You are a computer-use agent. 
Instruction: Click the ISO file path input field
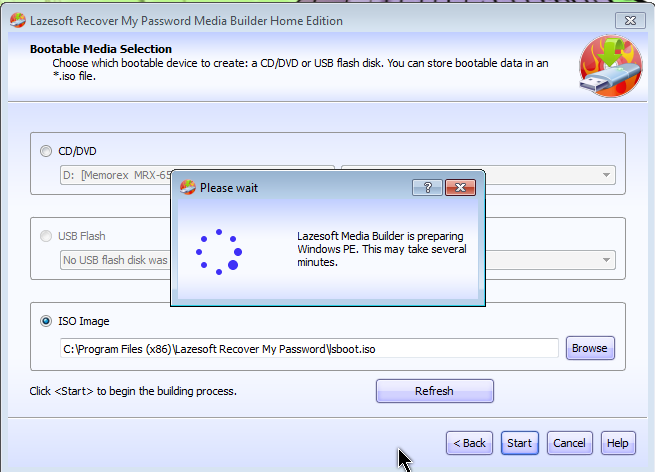309,348
